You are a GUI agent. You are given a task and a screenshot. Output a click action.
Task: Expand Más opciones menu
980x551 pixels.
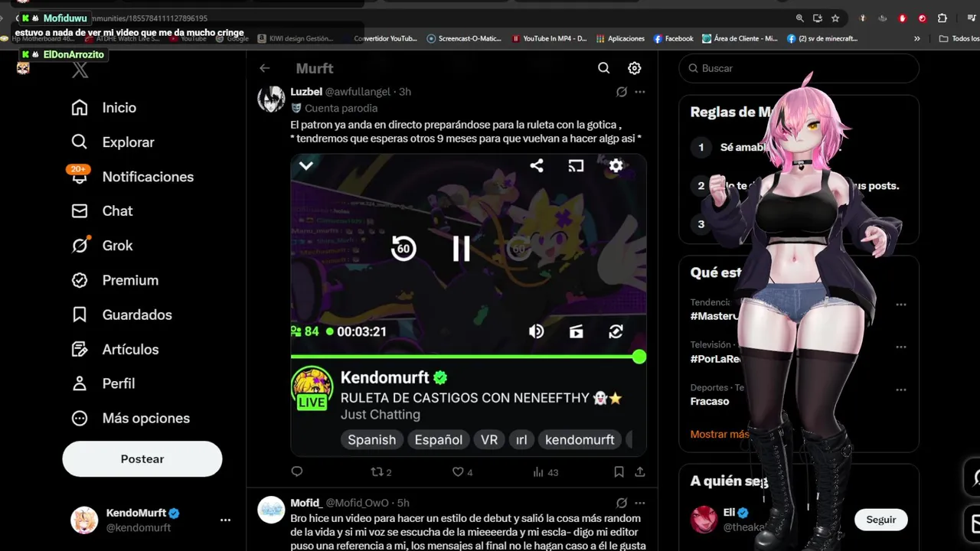(130, 418)
